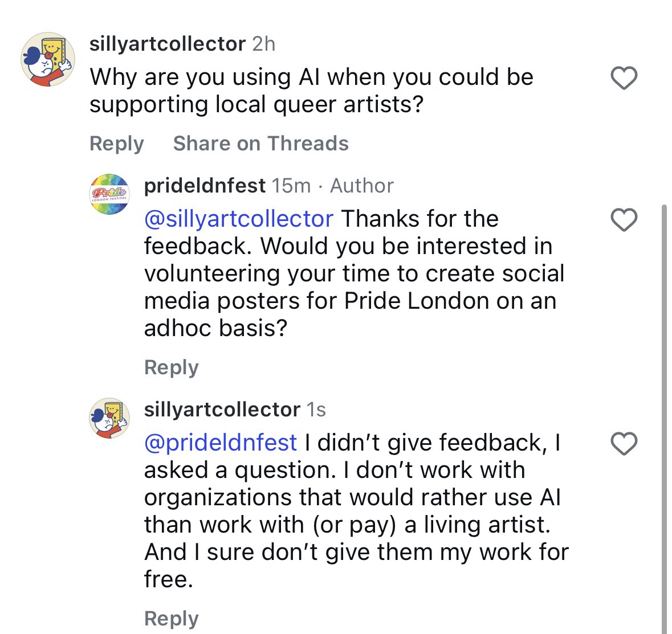Reply to the prideldnfest author comment
672x634 pixels.
pos(171,367)
